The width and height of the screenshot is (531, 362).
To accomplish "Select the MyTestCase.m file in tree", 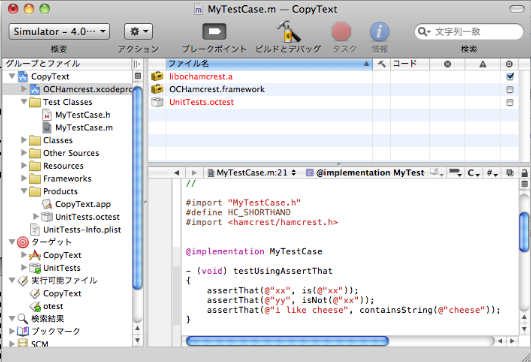I will (x=84, y=128).
